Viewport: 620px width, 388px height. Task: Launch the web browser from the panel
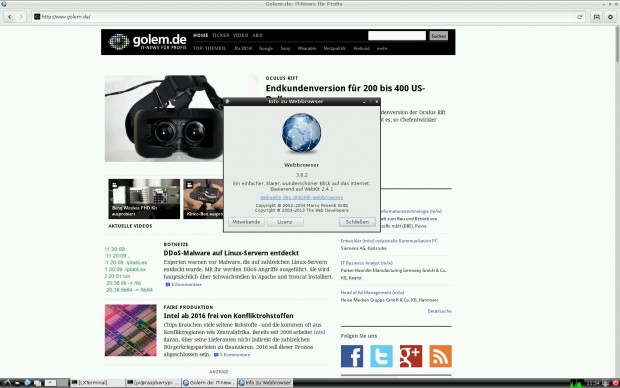pos(27,382)
